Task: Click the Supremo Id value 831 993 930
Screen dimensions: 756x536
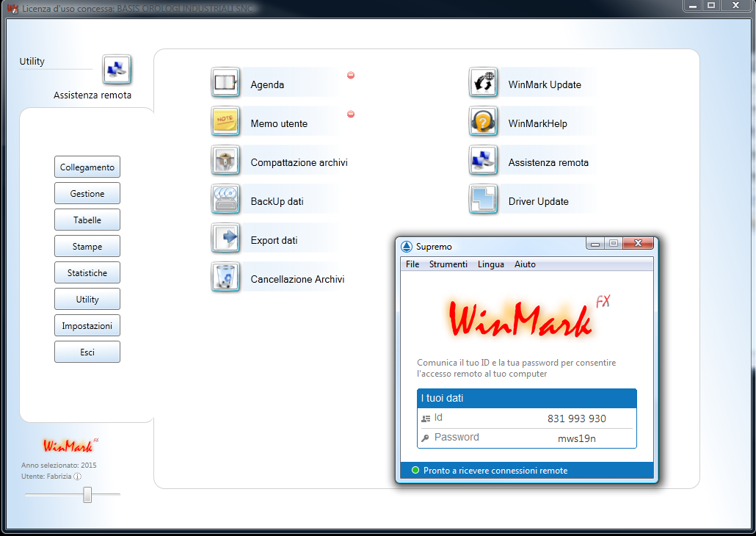Action: [x=577, y=419]
